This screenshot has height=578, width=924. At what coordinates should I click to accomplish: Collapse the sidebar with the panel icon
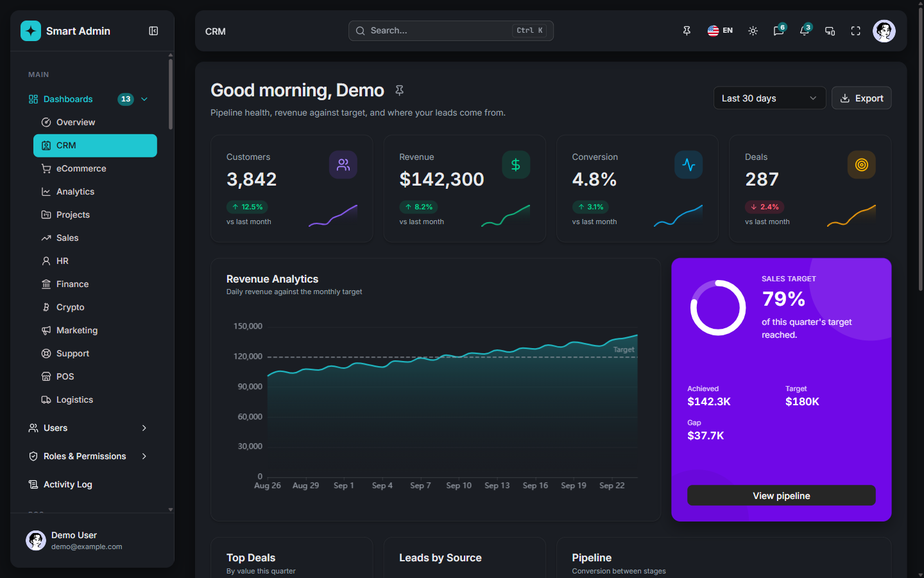153,31
